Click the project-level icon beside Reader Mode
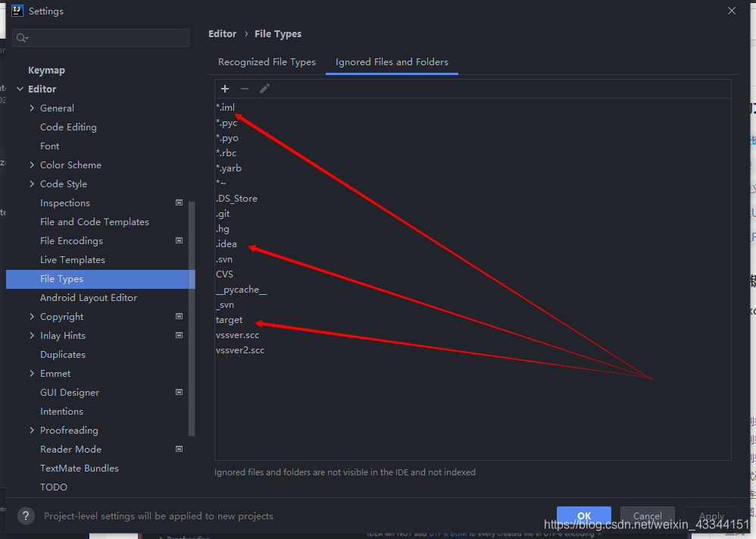This screenshot has height=539, width=756. 179,449
